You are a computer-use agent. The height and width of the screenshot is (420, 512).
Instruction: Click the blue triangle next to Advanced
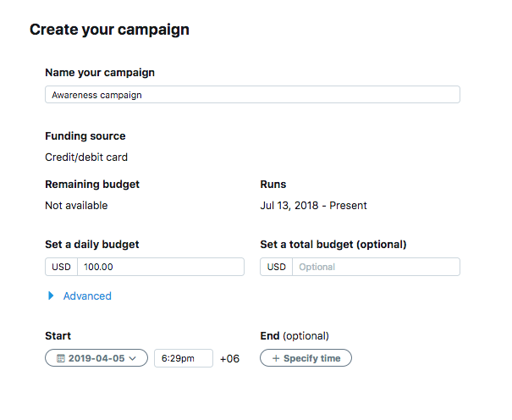point(52,296)
